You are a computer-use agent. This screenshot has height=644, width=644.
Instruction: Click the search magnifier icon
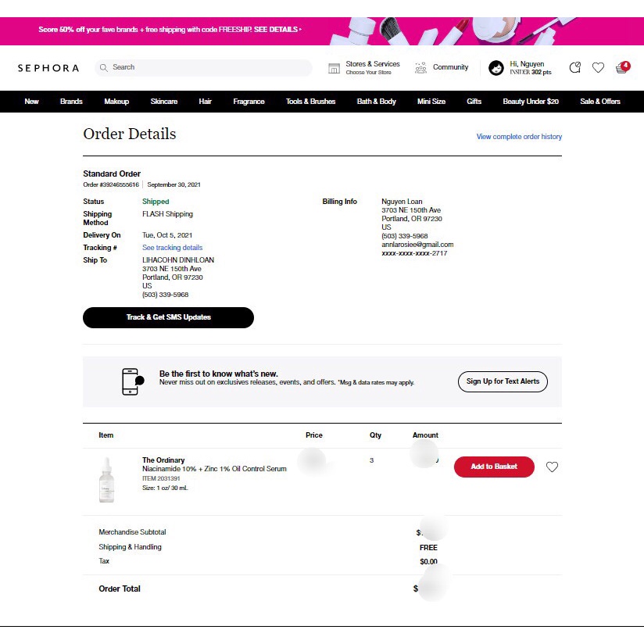(x=104, y=68)
